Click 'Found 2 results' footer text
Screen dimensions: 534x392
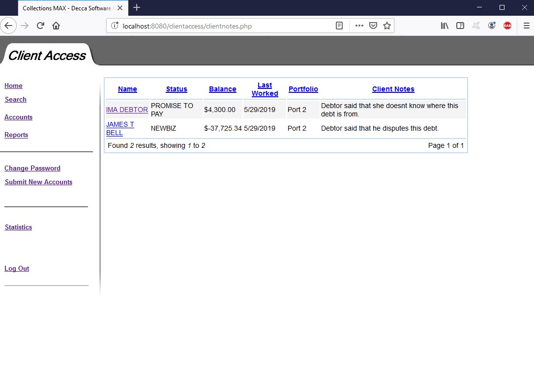(156, 145)
